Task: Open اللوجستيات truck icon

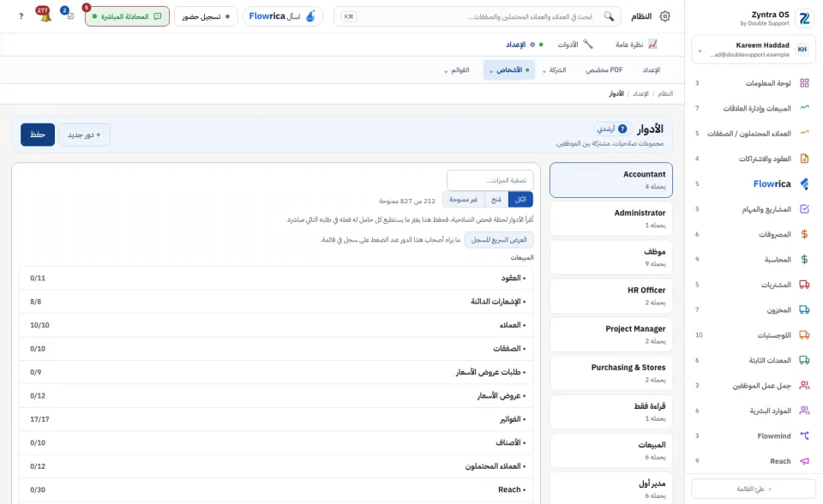Action: click(804, 335)
